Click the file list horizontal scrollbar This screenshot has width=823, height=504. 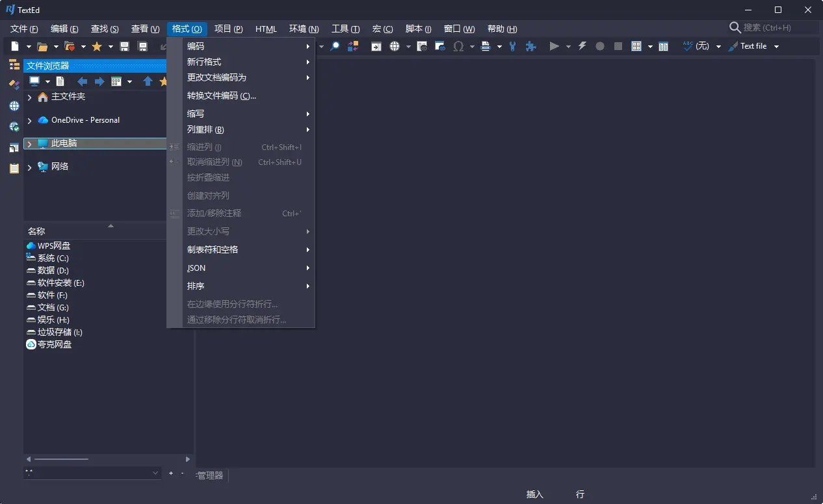click(x=109, y=459)
